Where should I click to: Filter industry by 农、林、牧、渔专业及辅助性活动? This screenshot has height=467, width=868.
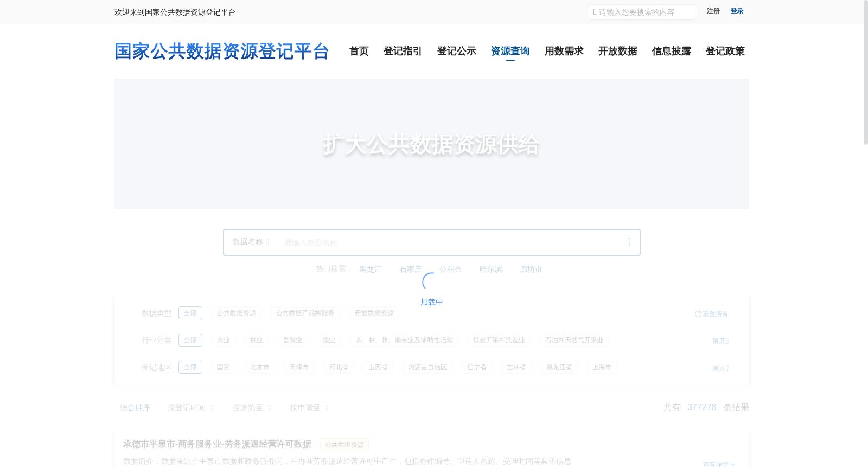click(404, 340)
